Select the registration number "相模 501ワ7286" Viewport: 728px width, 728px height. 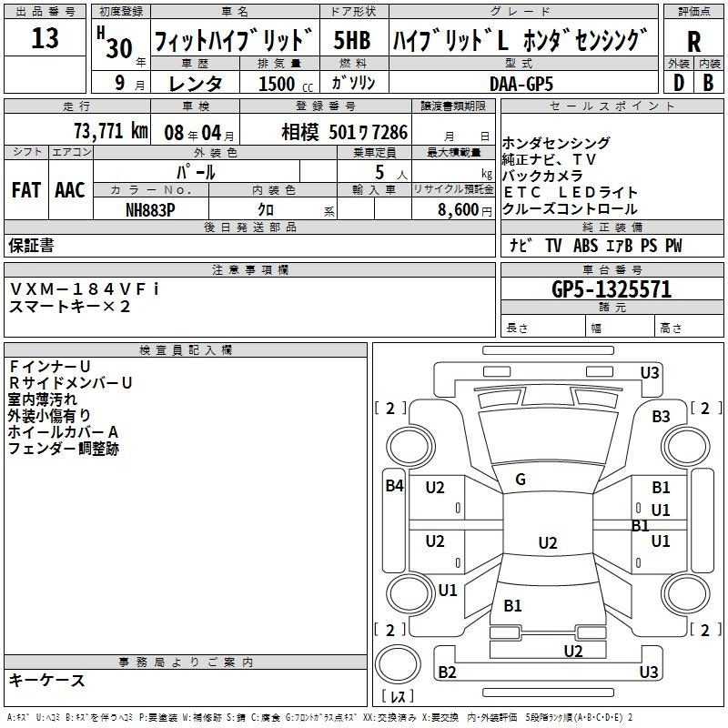pos(345,133)
